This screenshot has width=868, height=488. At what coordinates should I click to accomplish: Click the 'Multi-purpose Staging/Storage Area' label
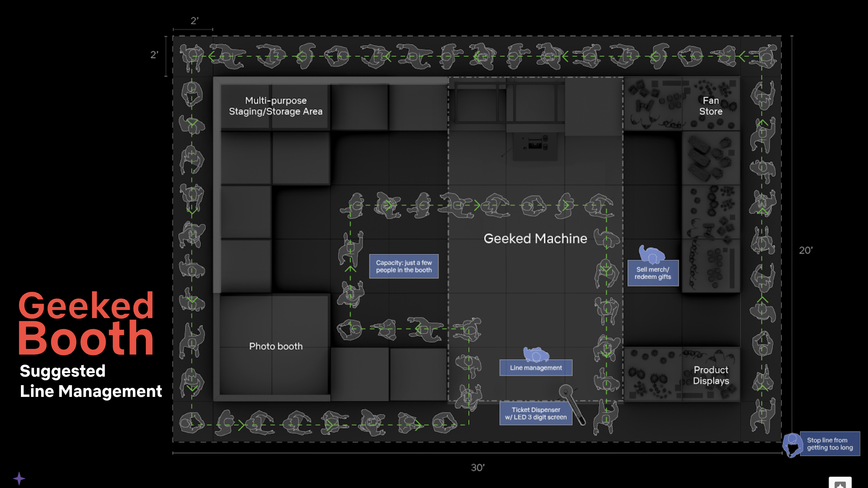point(276,106)
